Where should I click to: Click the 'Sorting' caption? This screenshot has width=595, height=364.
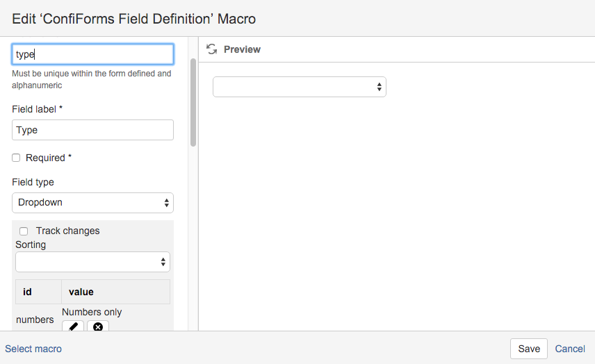[31, 245]
